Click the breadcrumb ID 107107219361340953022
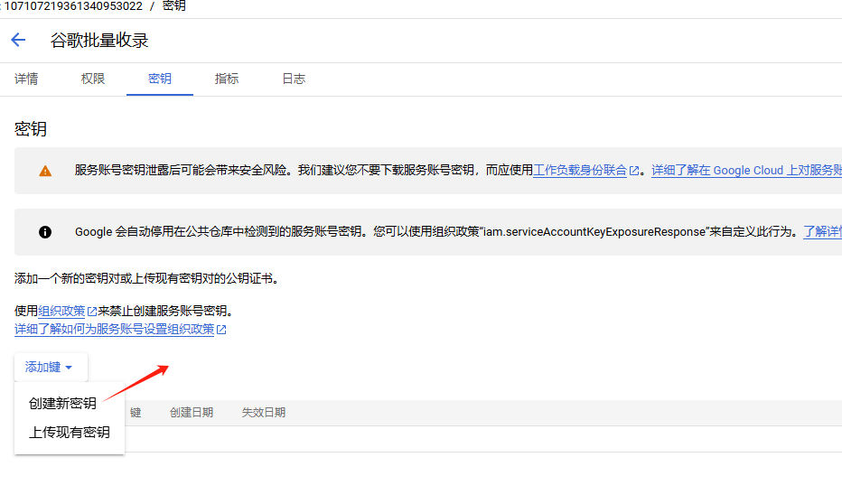This screenshot has height=504, width=842. (73, 6)
